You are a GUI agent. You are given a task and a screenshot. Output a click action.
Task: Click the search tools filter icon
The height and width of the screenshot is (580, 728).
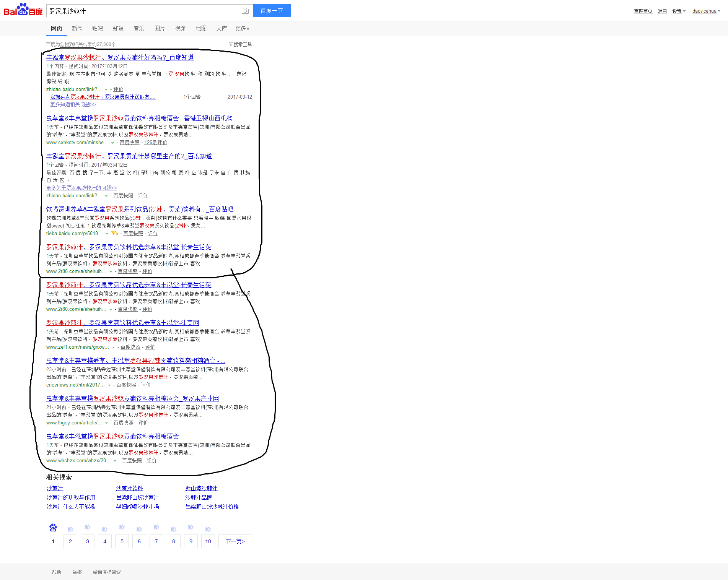(x=231, y=44)
